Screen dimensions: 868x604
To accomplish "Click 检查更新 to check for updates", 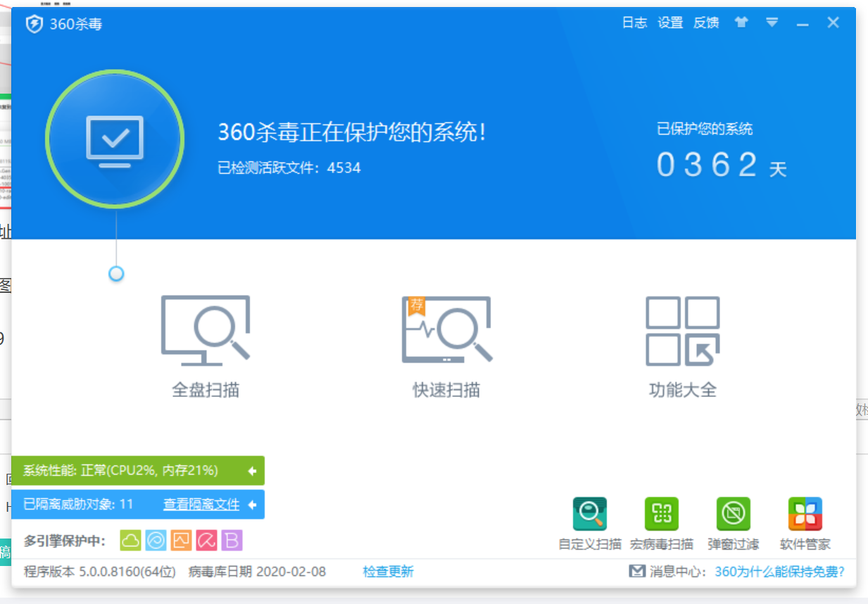I will [x=388, y=572].
